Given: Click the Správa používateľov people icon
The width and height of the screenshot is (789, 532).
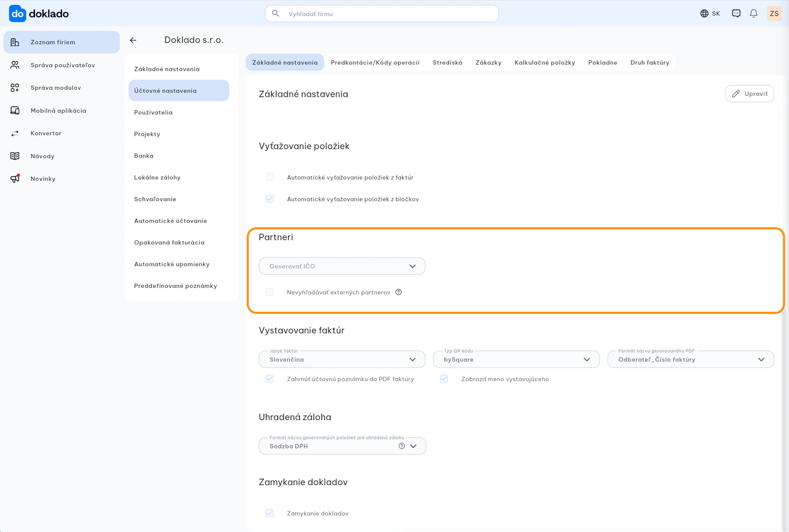Looking at the screenshot, I should click(15, 65).
